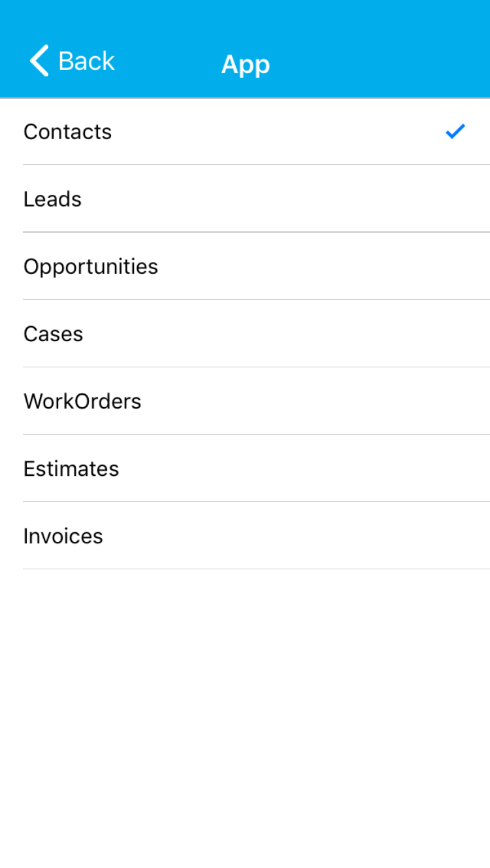Select the Opportunities option
The height and width of the screenshot is (868, 490).
[x=245, y=266]
